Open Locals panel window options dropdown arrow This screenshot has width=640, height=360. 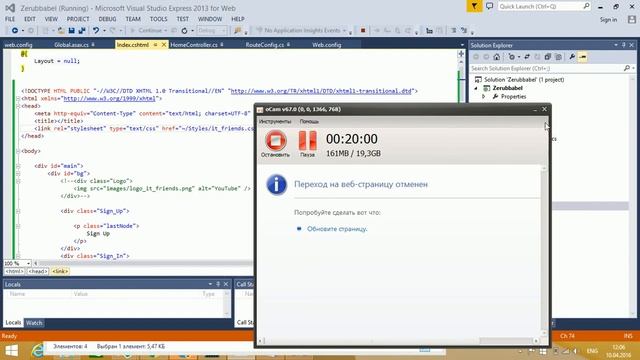[210, 284]
